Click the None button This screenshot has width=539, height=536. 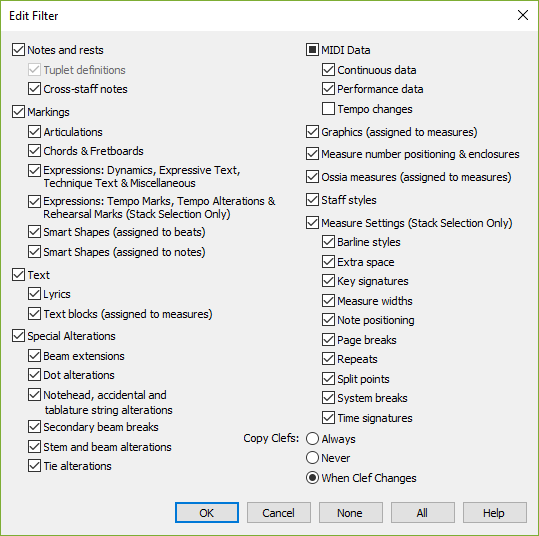(x=350, y=513)
